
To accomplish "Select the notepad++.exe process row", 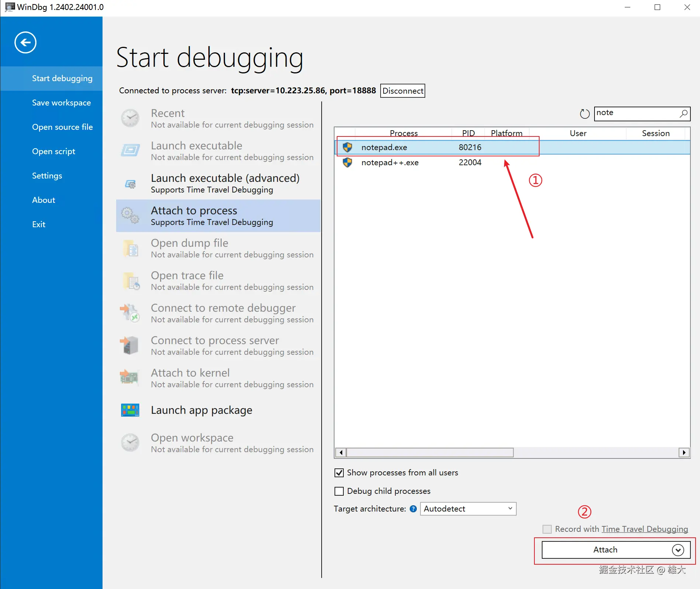I will click(x=512, y=162).
